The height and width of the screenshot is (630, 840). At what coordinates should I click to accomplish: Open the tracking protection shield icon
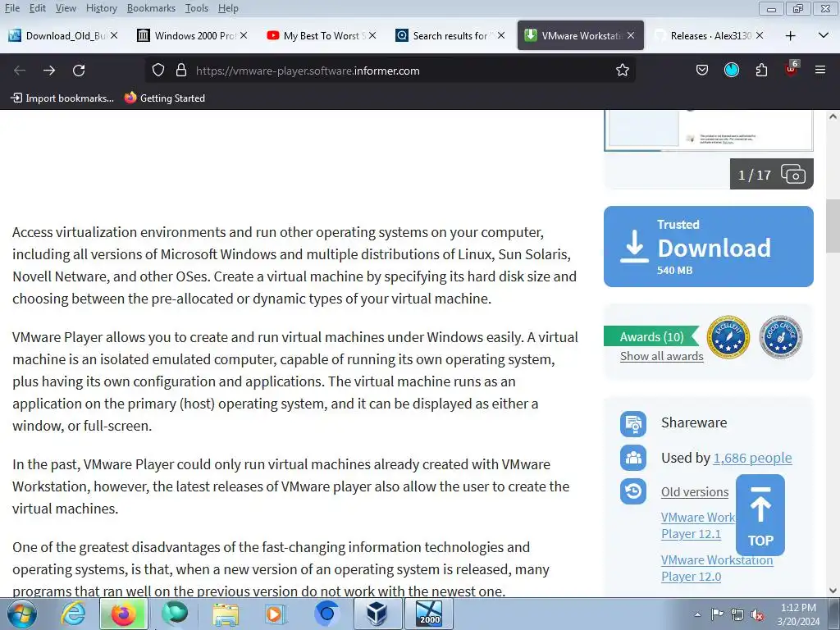[x=158, y=71]
